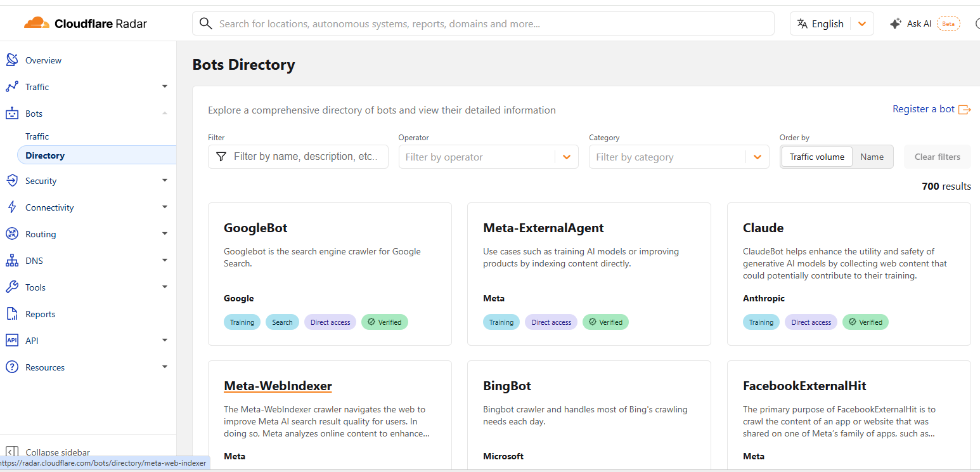The image size is (980, 472).
Task: Open the Meta-ExternalAgent bot page
Action: point(543,228)
